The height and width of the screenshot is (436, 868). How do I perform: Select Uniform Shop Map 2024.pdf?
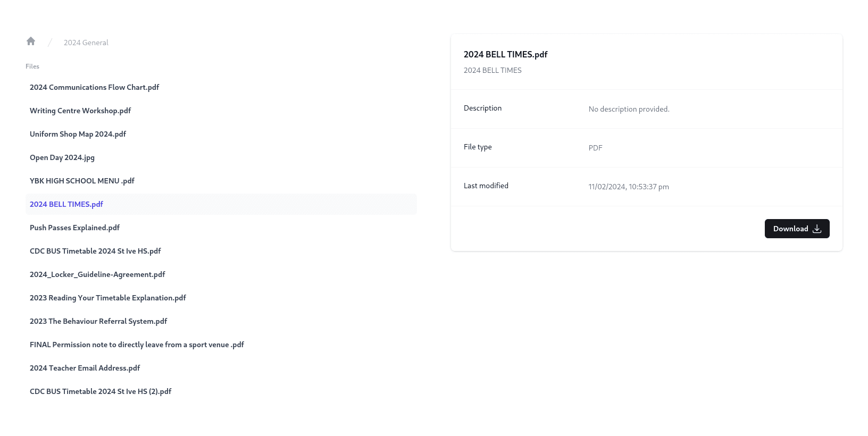(78, 134)
